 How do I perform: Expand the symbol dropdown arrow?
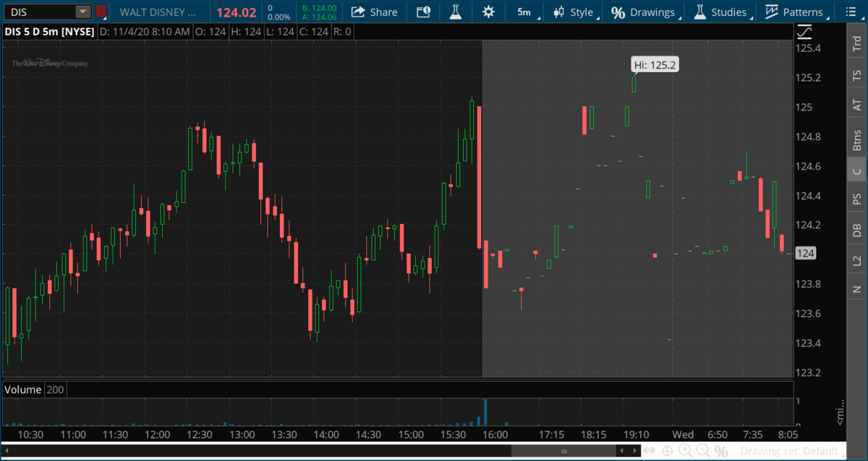coord(84,12)
